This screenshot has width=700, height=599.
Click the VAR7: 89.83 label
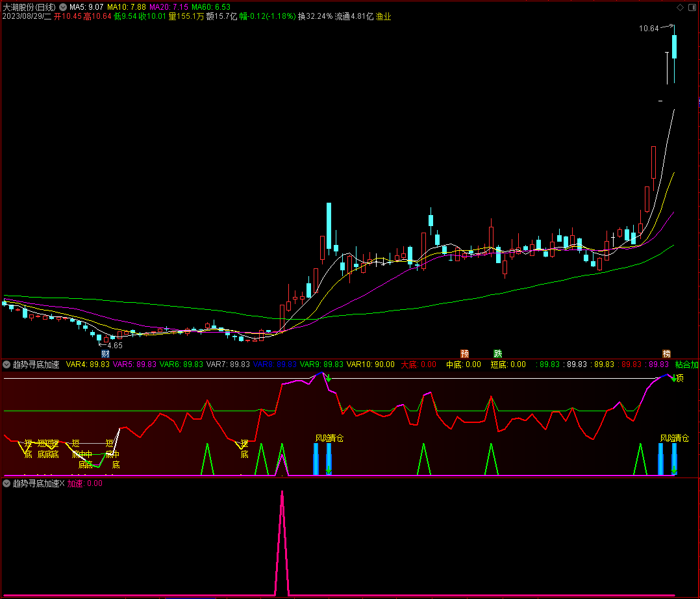pos(228,364)
